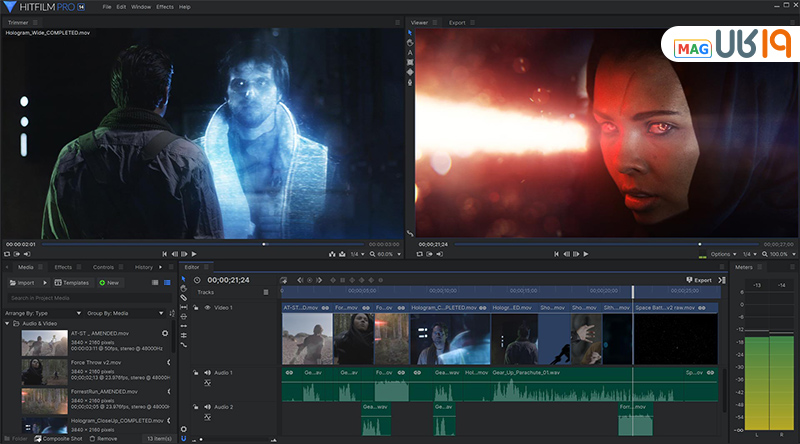Click the gear icon next to AT-ST_AMENDED.mov
This screenshot has width=800, height=444.
click(165, 333)
